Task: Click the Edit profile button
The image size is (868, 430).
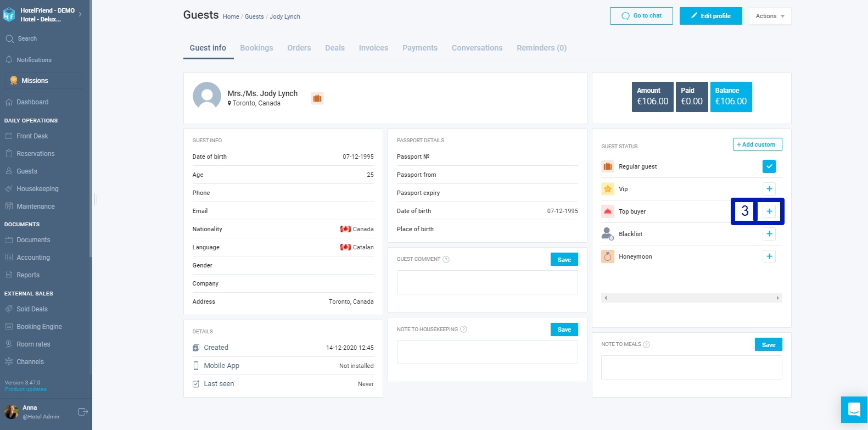Action: (x=711, y=16)
